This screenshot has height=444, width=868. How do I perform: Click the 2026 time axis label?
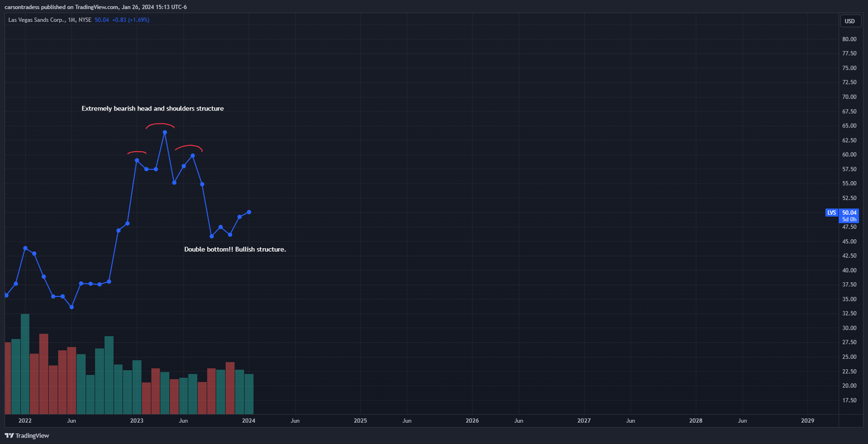coord(472,421)
